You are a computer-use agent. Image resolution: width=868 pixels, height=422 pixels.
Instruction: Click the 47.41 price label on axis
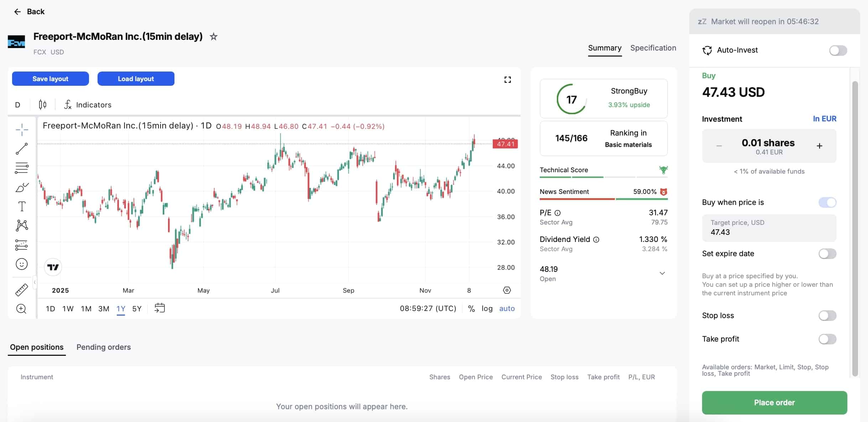click(x=505, y=144)
